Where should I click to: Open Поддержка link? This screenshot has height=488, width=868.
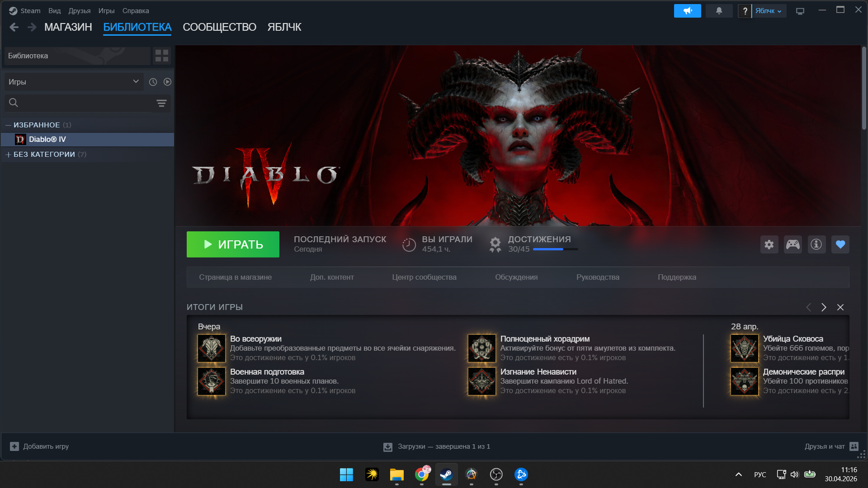tap(677, 277)
